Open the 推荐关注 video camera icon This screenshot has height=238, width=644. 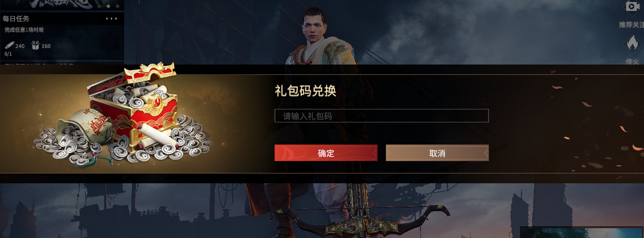click(x=632, y=7)
